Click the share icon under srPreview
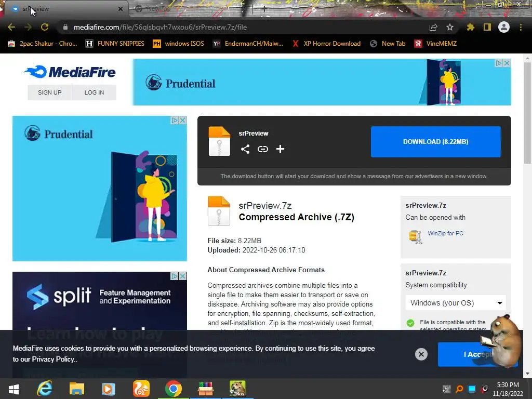Screen dimensions: 532x399 click(x=245, y=149)
